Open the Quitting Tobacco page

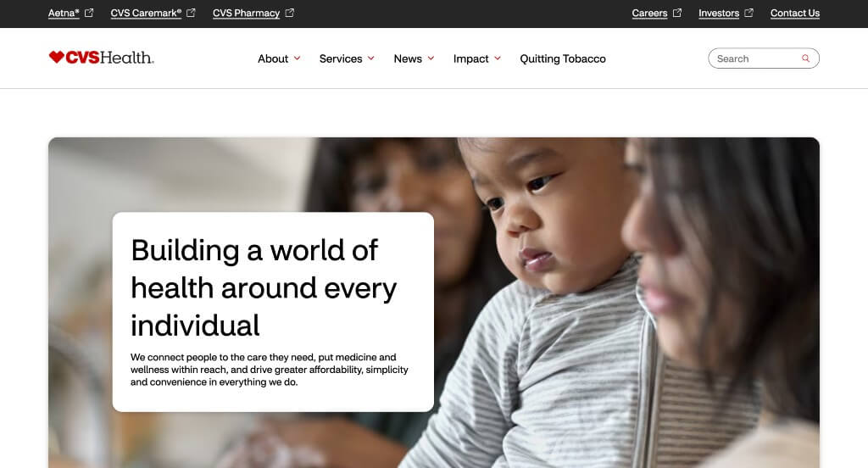(563, 58)
